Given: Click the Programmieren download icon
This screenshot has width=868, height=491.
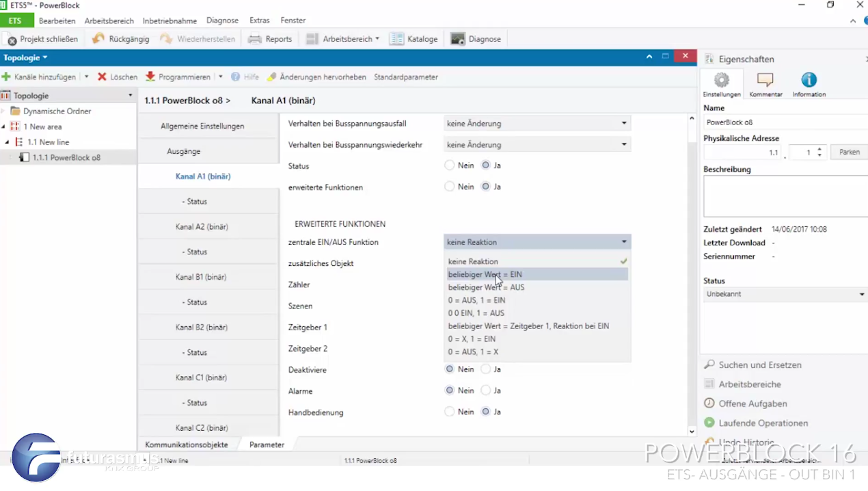Looking at the screenshot, I should [x=150, y=77].
